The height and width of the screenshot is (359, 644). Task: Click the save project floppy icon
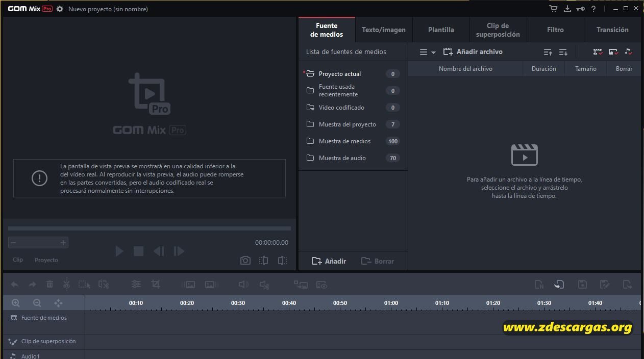coord(582,285)
